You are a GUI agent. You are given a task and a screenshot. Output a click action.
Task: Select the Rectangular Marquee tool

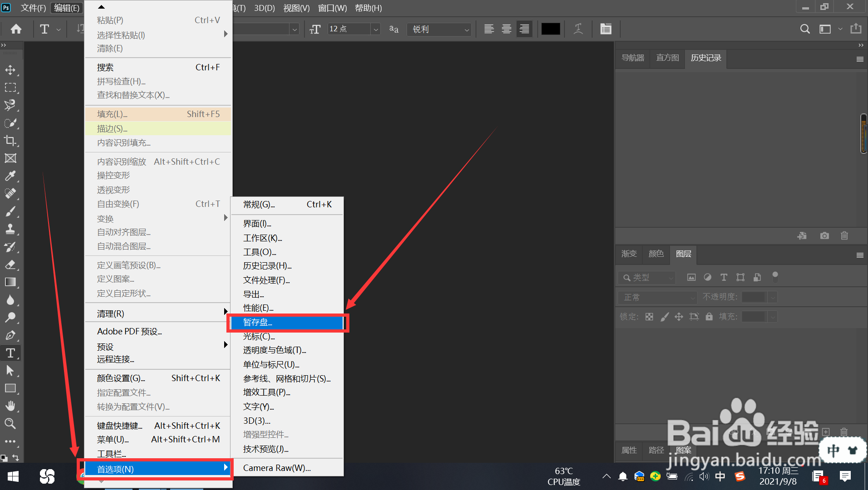pyautogui.click(x=10, y=88)
